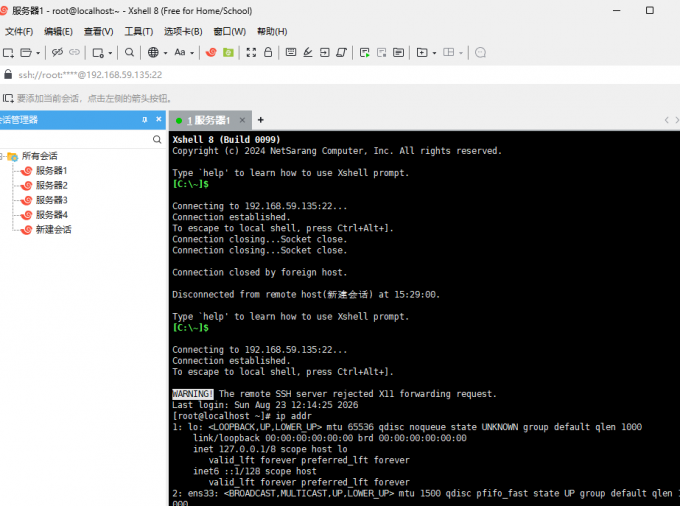Click the session Properties icon in the toolbar
680x506 pixels.
coord(98,53)
